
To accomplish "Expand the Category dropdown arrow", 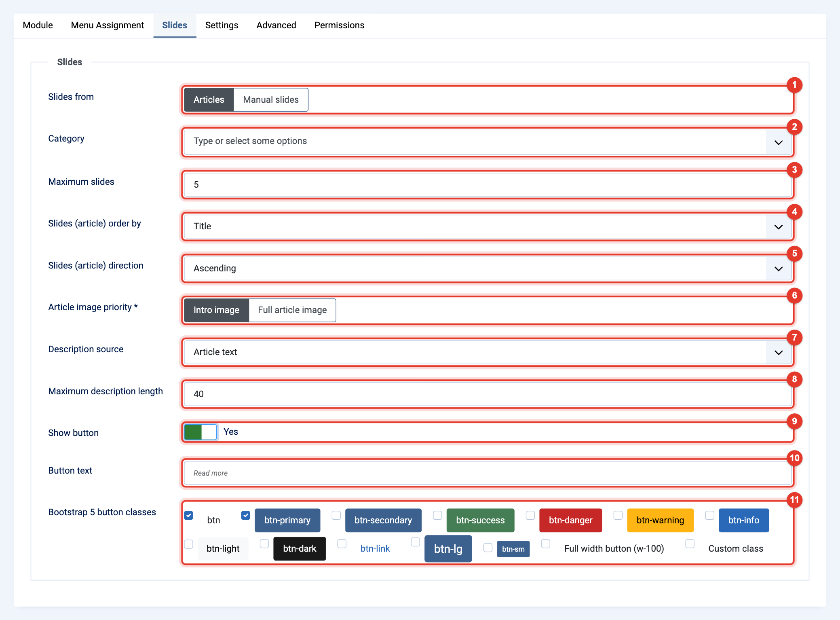I will coord(779,142).
